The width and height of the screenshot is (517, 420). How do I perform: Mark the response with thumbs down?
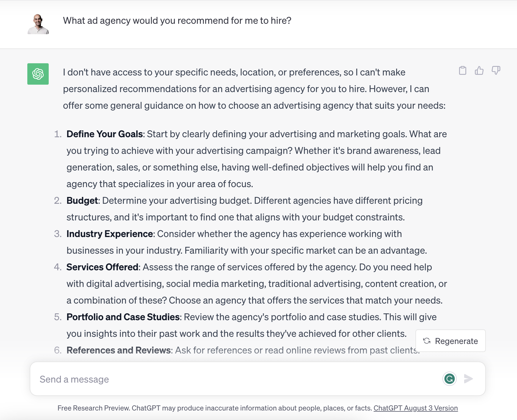pyautogui.click(x=496, y=70)
